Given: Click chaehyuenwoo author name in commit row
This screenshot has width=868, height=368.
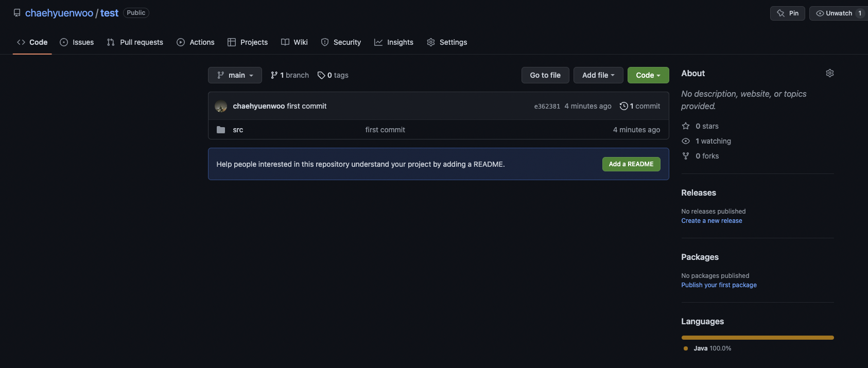Looking at the screenshot, I should [x=258, y=106].
